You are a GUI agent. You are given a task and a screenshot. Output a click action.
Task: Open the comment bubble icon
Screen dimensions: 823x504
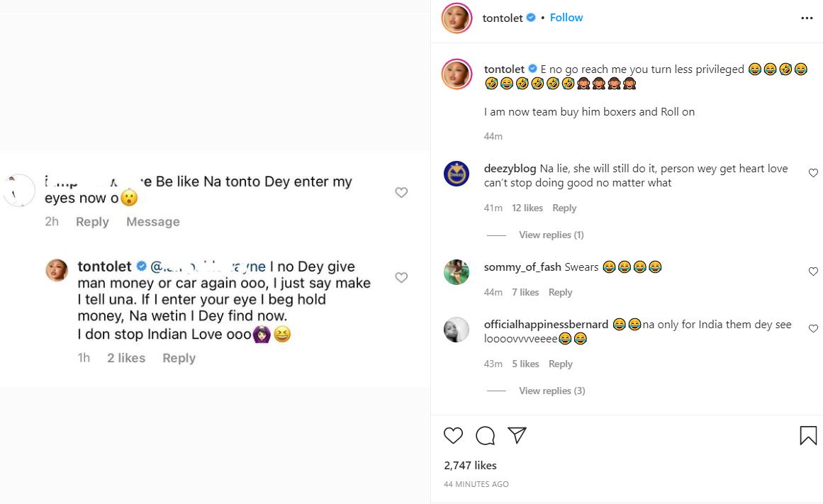point(485,435)
